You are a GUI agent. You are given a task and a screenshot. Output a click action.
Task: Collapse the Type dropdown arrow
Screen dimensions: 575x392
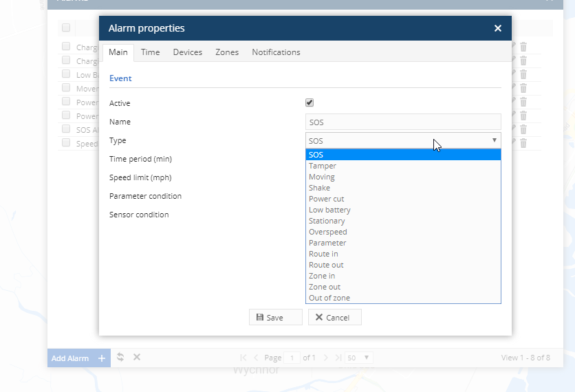495,140
